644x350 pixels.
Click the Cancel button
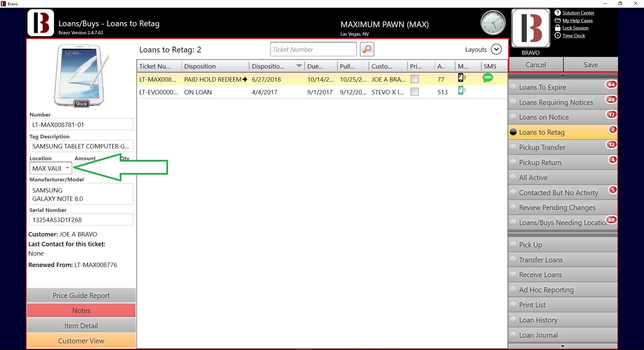[536, 64]
